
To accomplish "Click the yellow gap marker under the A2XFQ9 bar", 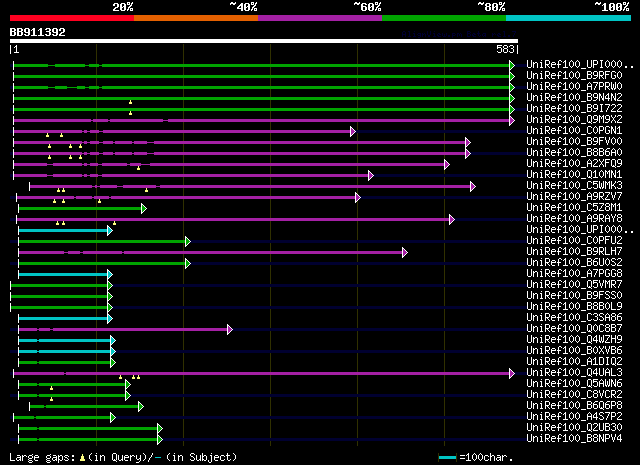I will 138,168.
